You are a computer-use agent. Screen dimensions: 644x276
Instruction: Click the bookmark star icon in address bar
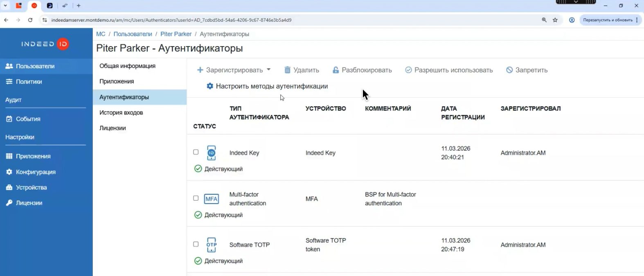click(x=555, y=20)
